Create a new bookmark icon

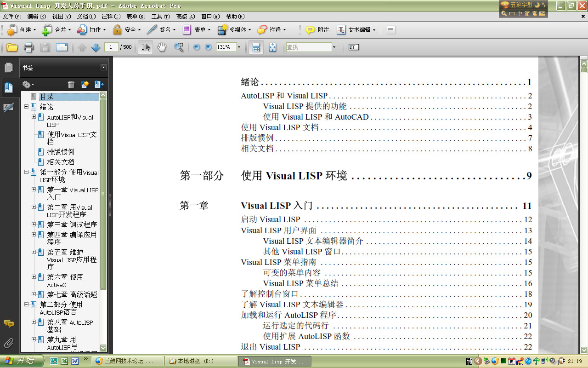(85, 84)
